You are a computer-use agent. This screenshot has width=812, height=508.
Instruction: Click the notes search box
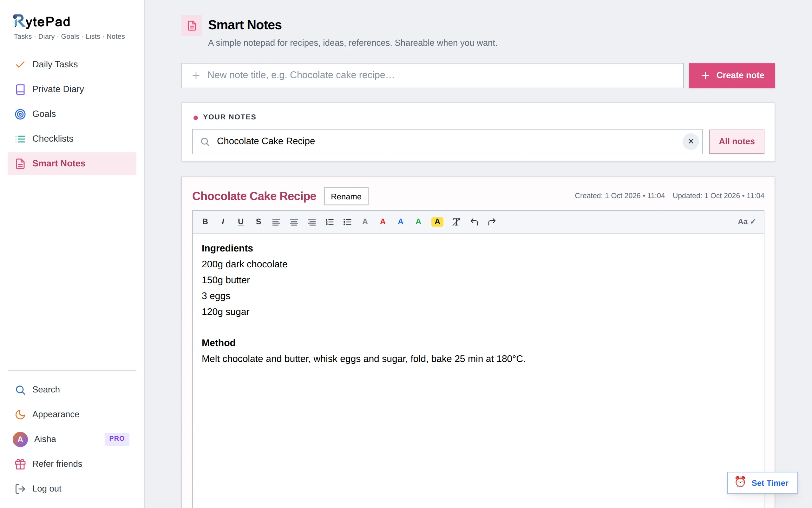pos(447,142)
